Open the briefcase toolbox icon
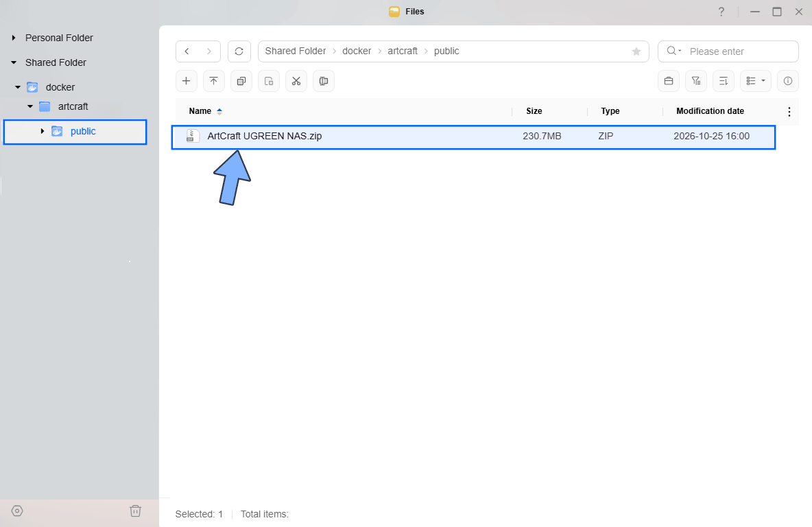The image size is (812, 527). tap(669, 81)
